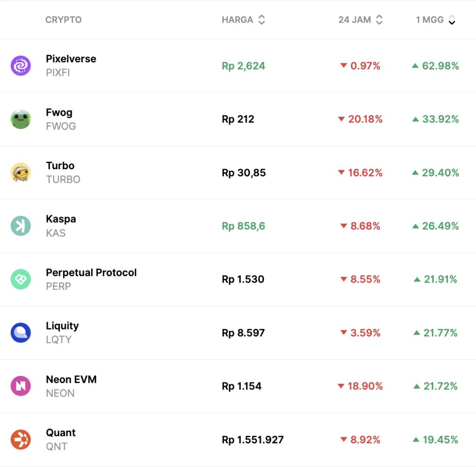Click the Neon EVM pink icon
Screen dimensions: 476x467
[x=21, y=386]
